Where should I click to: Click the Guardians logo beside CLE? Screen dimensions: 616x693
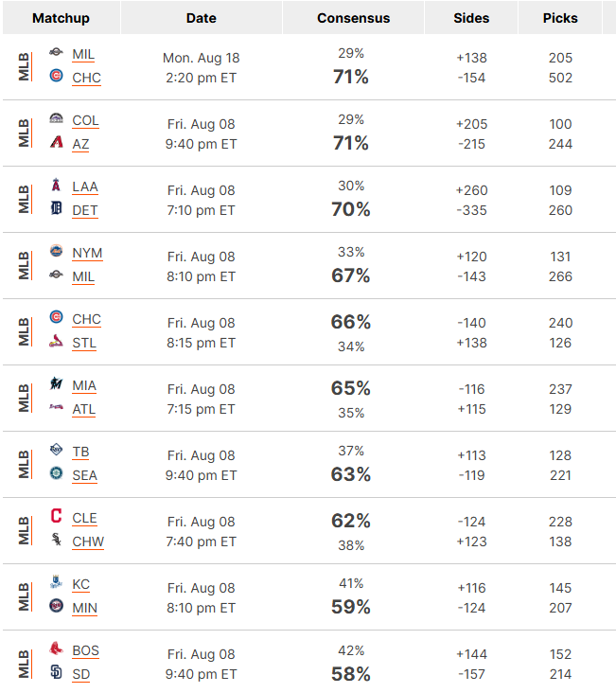[56, 516]
